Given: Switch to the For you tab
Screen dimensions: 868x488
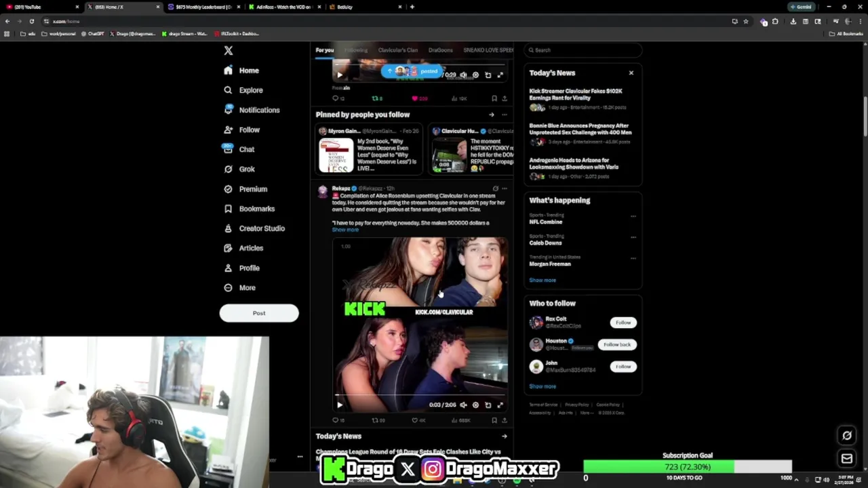Looking at the screenshot, I should 324,50.
